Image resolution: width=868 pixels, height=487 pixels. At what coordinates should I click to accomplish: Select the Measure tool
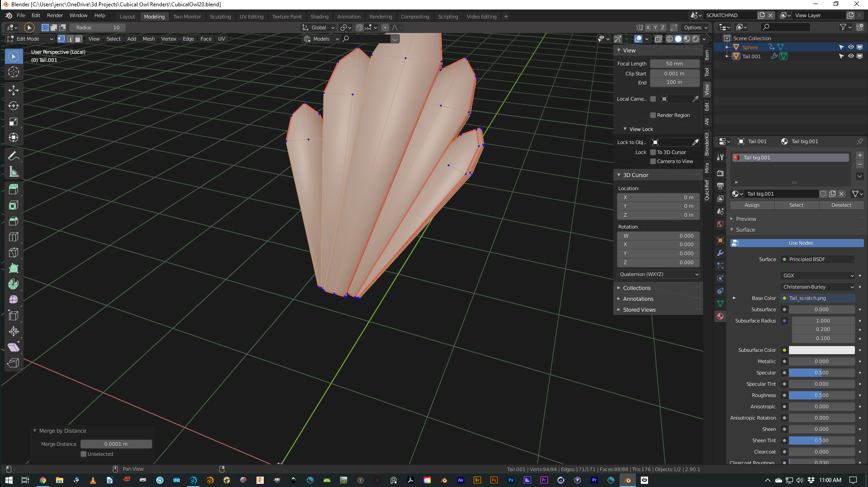coord(14,172)
